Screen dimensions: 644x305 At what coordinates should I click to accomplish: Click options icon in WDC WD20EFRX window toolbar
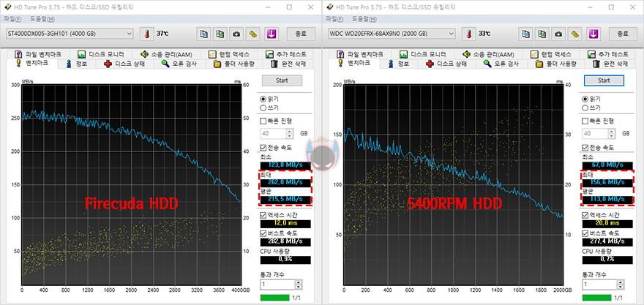575,34
